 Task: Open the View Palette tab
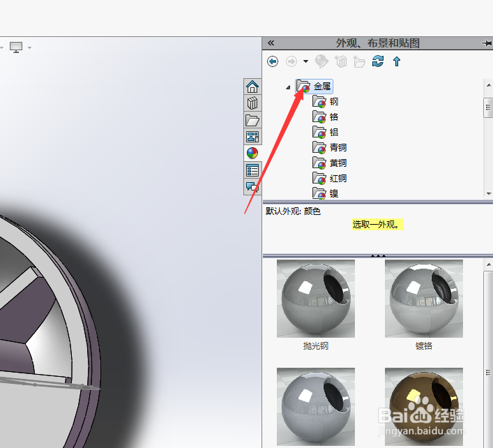pos(252,137)
